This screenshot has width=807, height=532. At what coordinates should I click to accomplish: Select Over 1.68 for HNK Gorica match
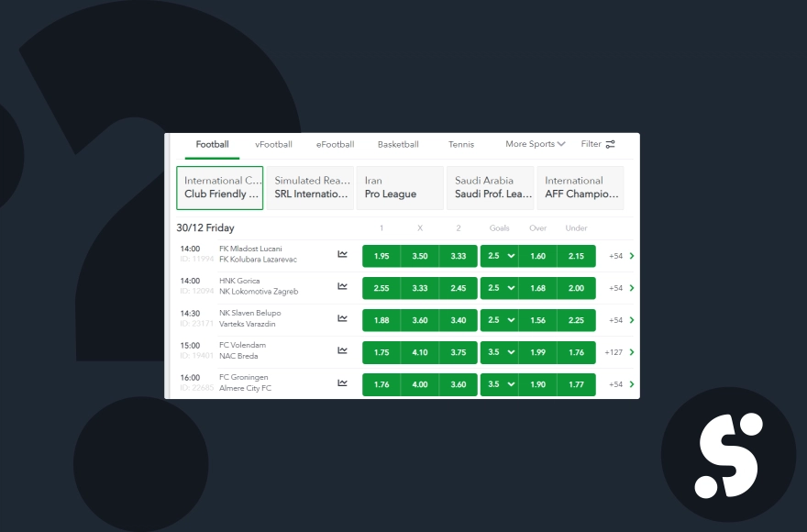click(537, 288)
